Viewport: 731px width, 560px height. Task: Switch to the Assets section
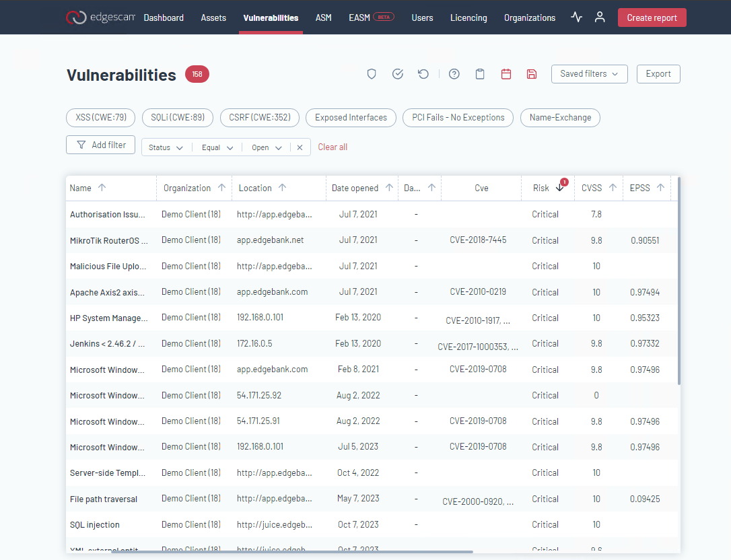coord(213,17)
